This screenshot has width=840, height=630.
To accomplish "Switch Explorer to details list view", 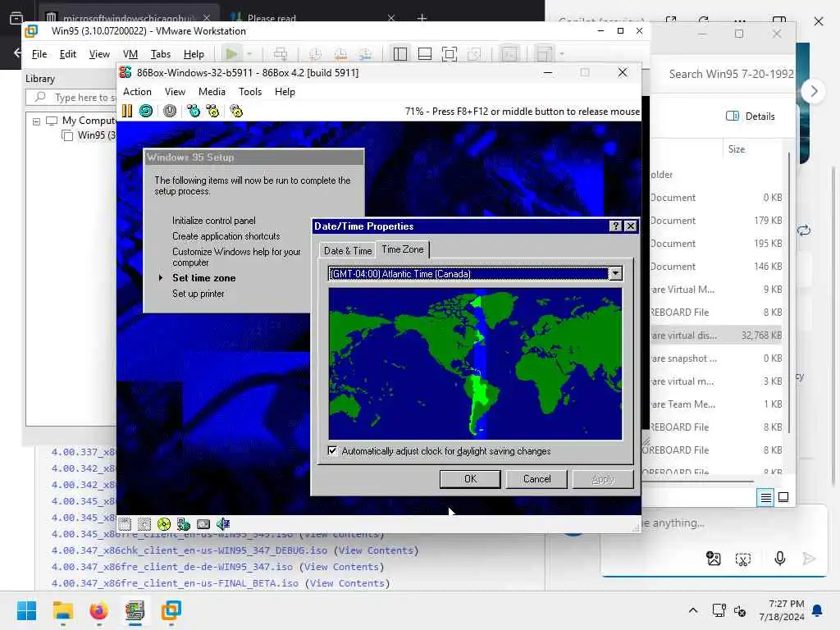I will (766, 498).
